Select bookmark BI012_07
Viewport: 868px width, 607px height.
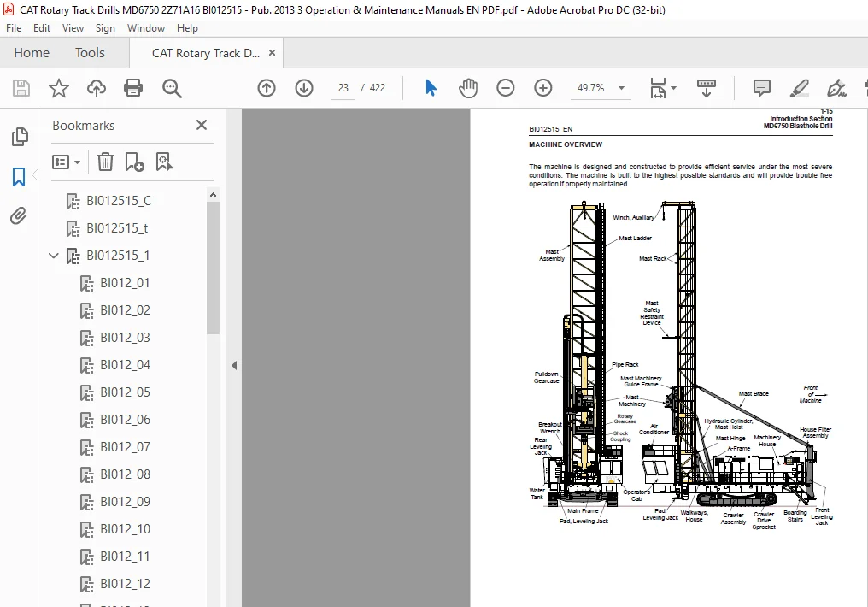point(125,447)
